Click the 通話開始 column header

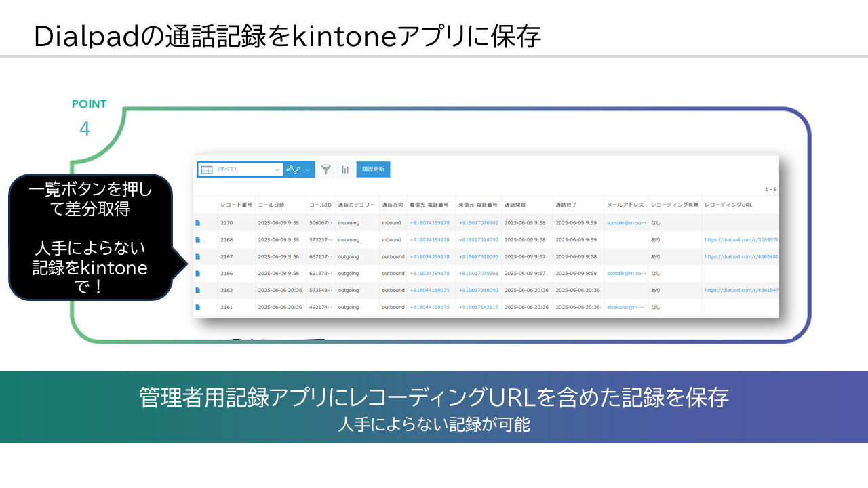point(515,205)
